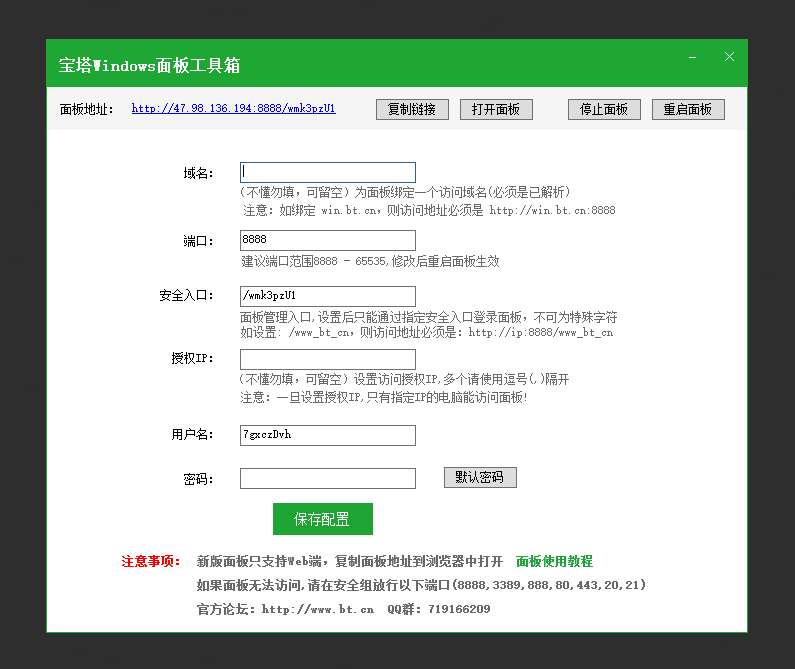
Task: Click the 授权IP label
Action: [192, 359]
